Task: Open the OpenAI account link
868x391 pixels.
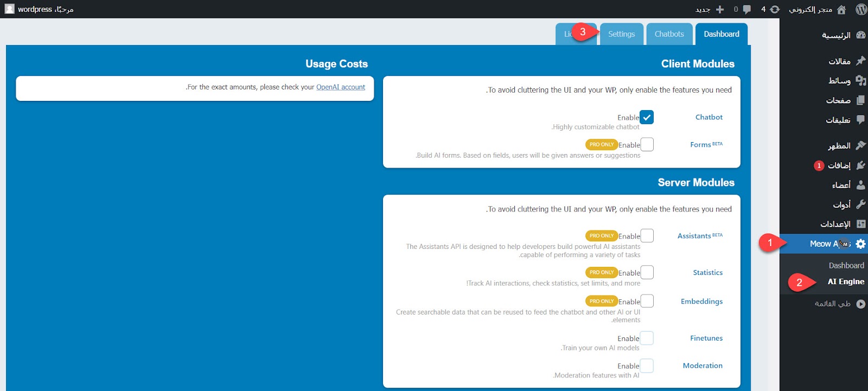Action: pos(341,87)
